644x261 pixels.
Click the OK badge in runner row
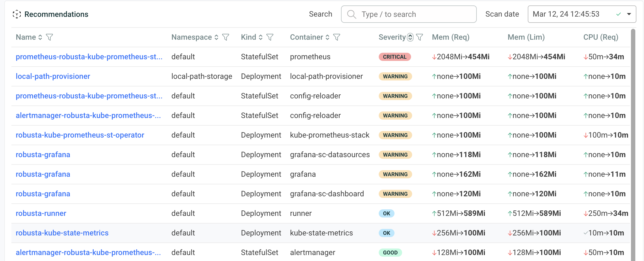click(x=387, y=213)
